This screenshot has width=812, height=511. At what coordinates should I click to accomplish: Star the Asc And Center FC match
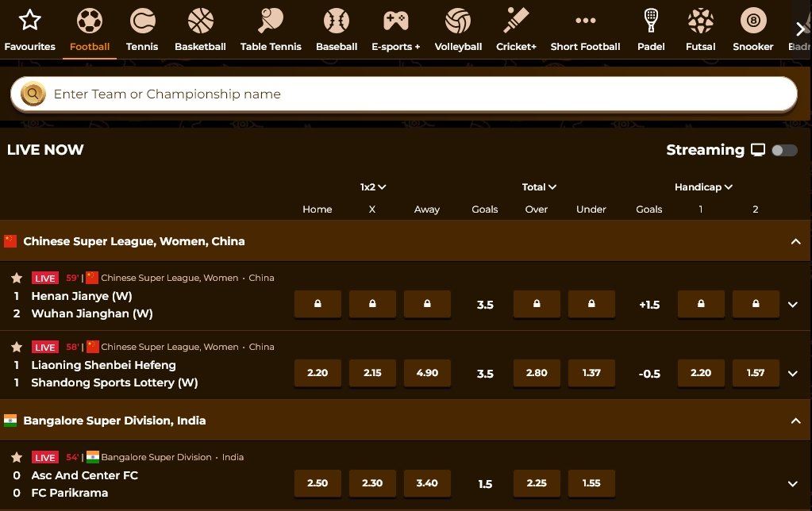[17, 458]
